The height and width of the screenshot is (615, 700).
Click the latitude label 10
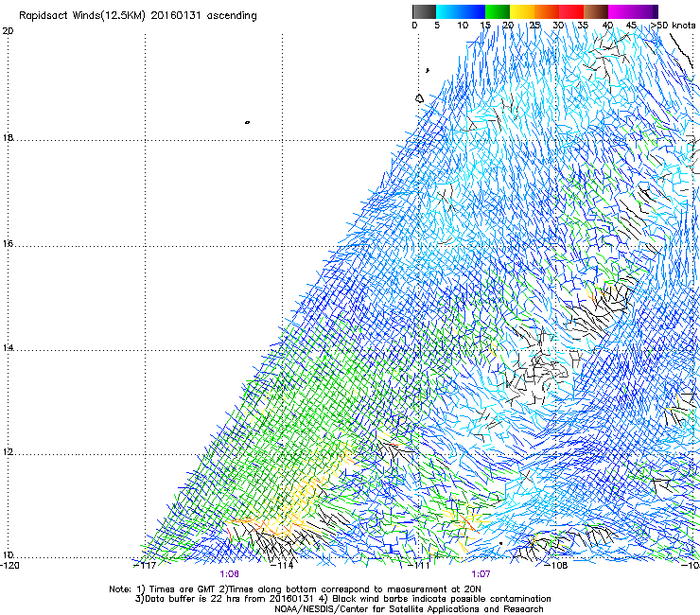(x=8, y=555)
